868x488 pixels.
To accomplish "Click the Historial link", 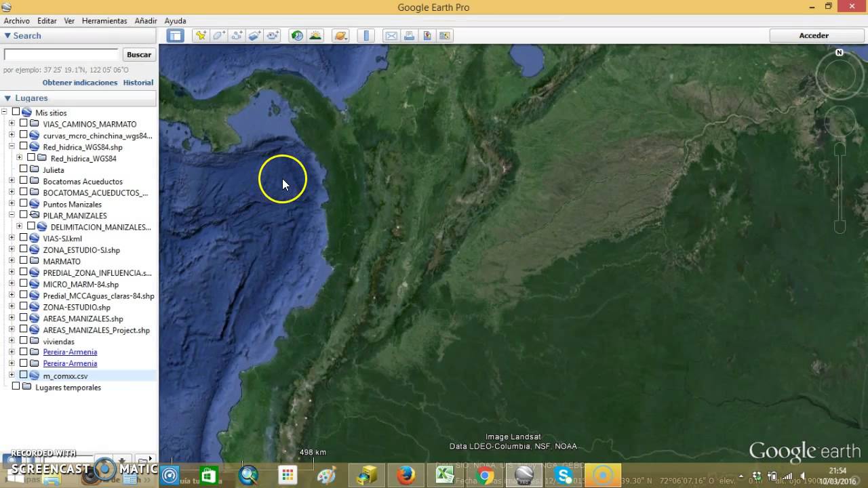I will (138, 83).
